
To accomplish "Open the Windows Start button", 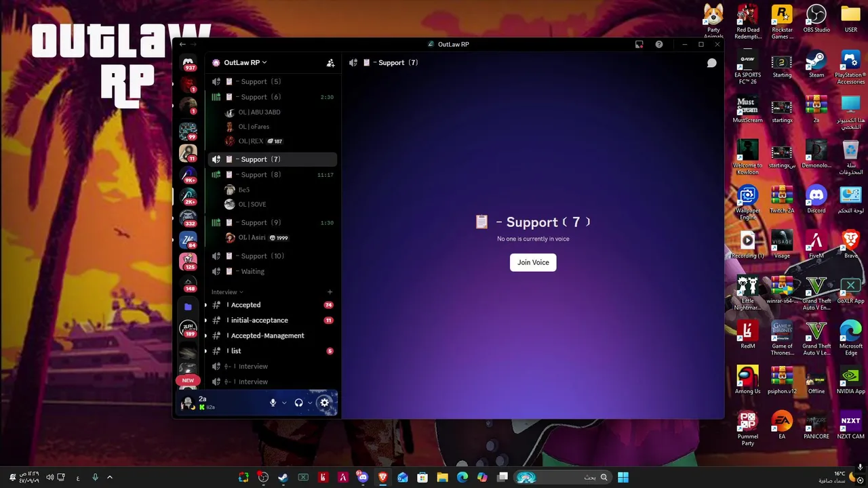I will [x=623, y=477].
